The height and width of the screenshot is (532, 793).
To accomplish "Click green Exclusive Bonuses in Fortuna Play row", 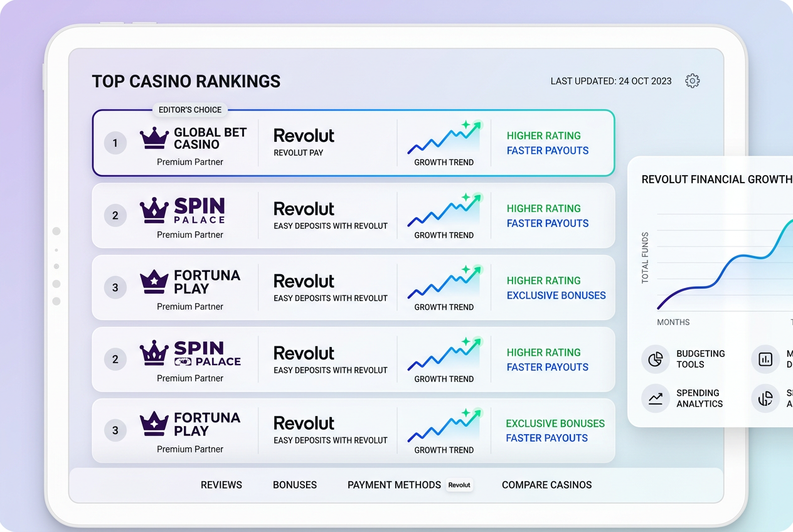I will point(555,423).
